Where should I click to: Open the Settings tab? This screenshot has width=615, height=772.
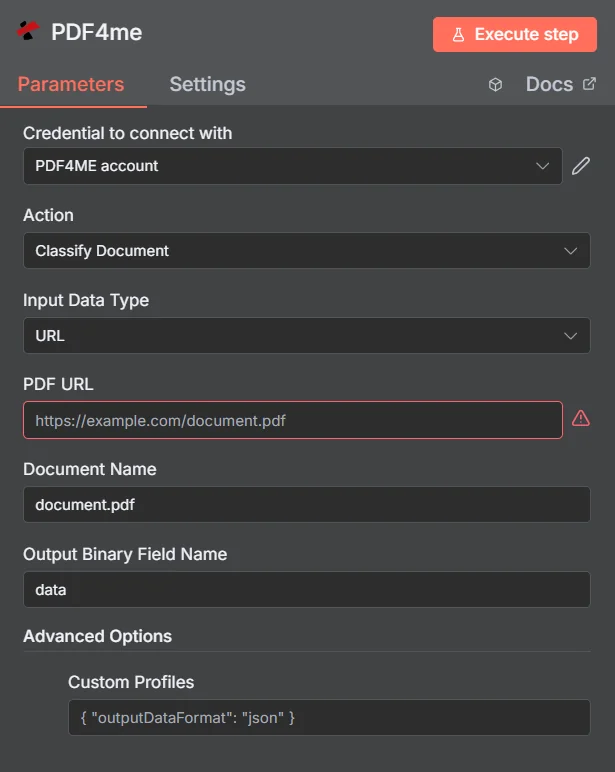click(x=207, y=84)
